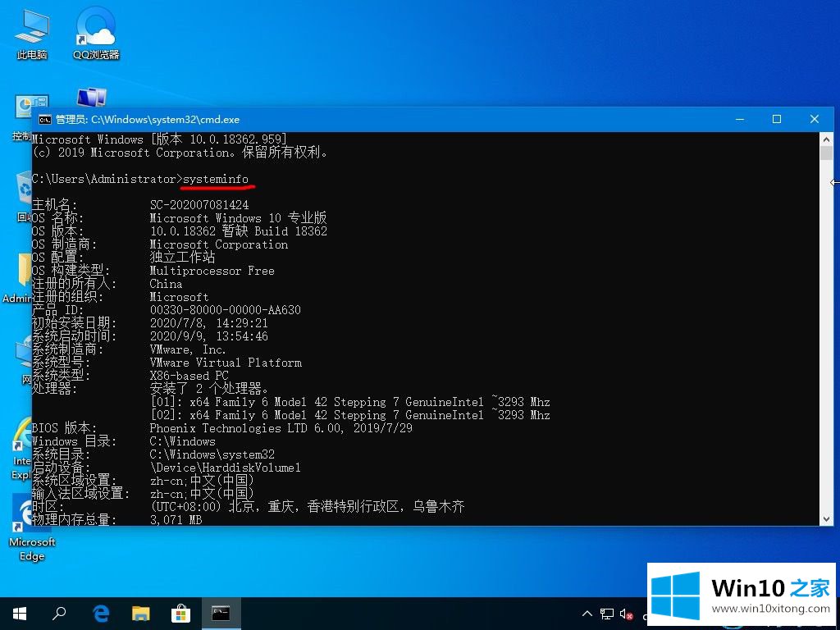The width and height of the screenshot is (840, 630).
Task: Open taskbar search magnifier
Action: click(59, 614)
